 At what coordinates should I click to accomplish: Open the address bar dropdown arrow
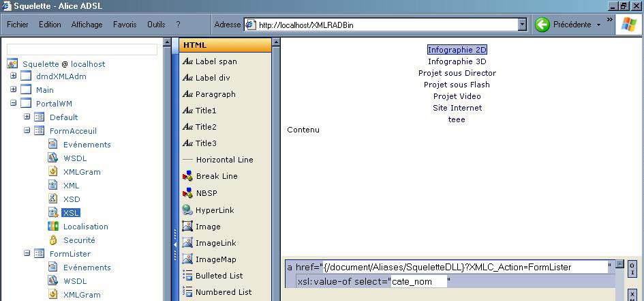[x=522, y=25]
